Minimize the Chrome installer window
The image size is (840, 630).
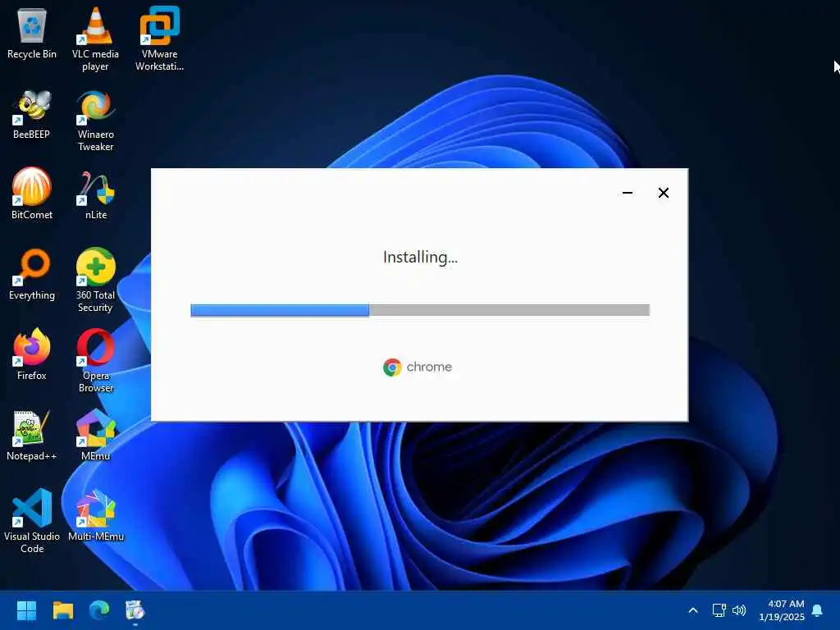[x=628, y=193]
